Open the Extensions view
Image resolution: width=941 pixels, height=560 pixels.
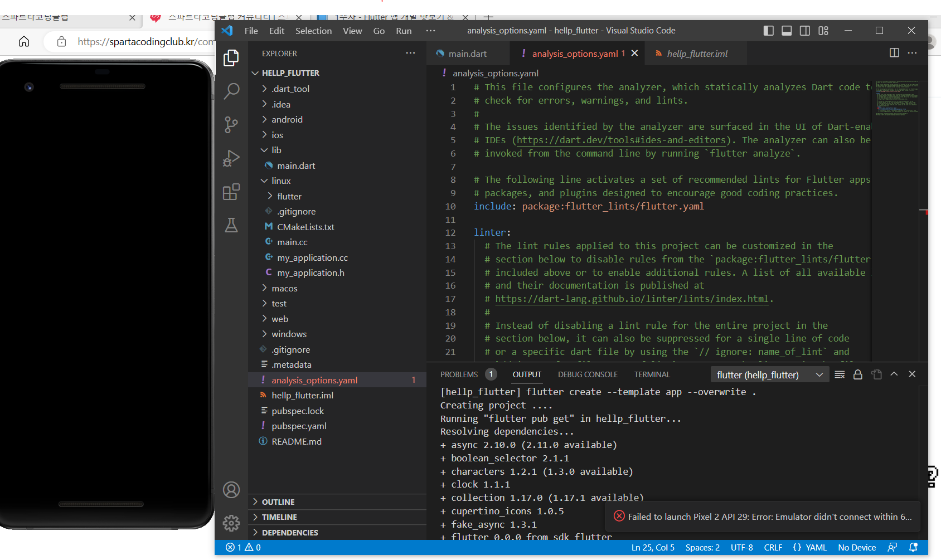coord(231,192)
